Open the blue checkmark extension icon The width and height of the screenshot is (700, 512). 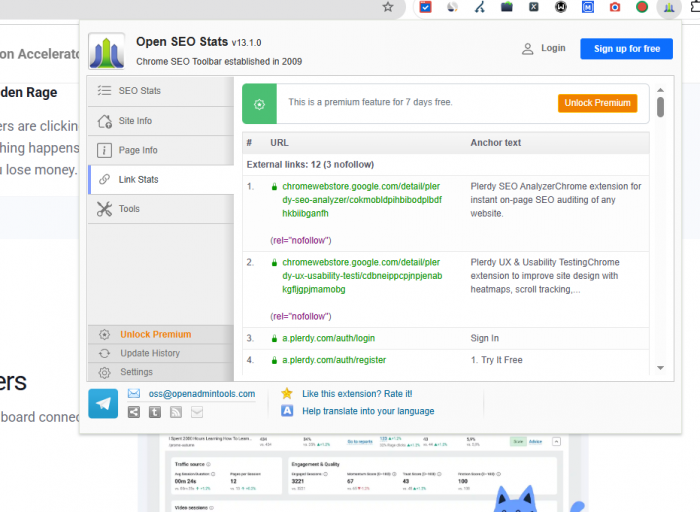coord(425,7)
